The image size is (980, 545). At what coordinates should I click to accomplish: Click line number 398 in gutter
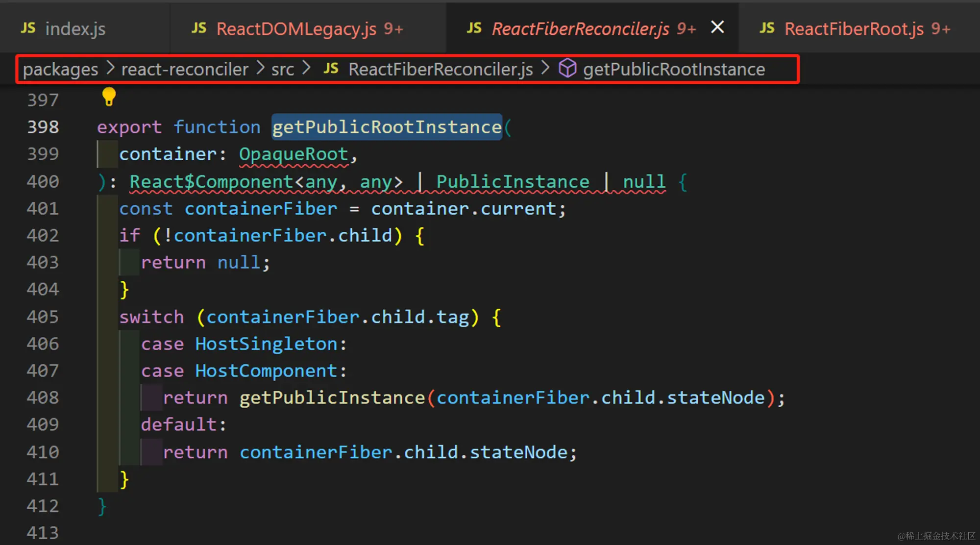point(43,127)
